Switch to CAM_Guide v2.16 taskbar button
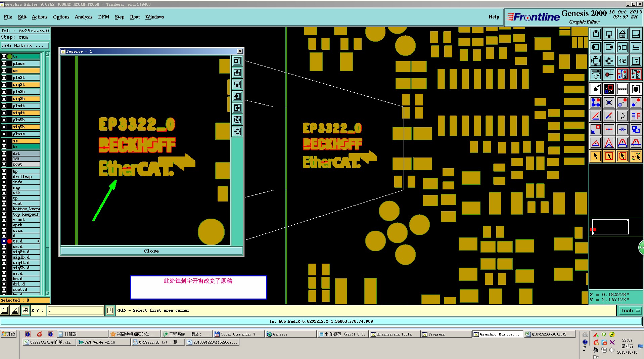The height and width of the screenshot is (359, 644). (x=103, y=342)
